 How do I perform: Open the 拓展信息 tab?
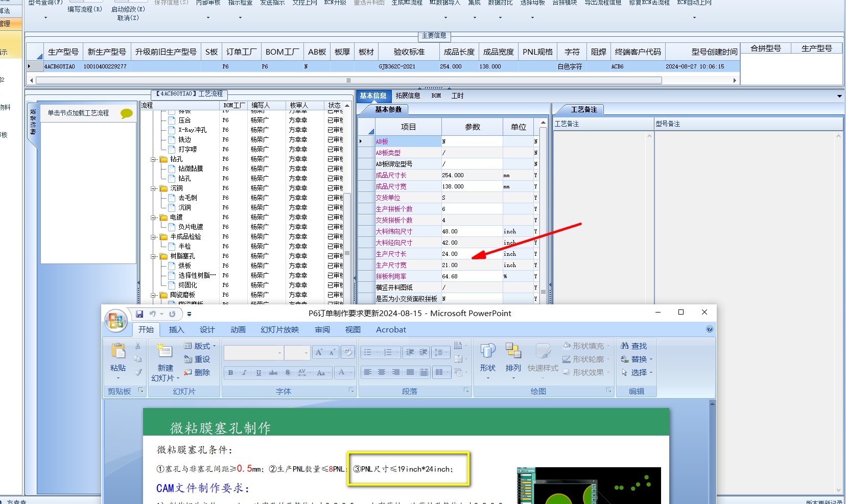click(408, 95)
